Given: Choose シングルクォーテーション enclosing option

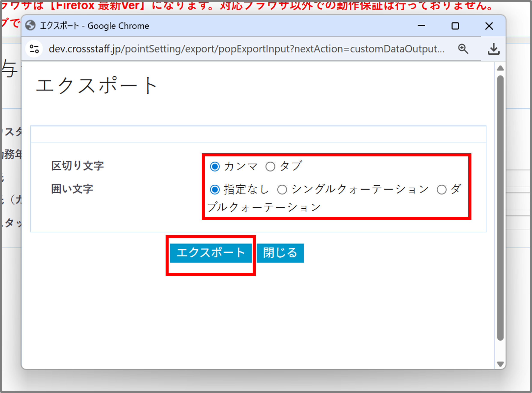Looking at the screenshot, I should pos(282,190).
